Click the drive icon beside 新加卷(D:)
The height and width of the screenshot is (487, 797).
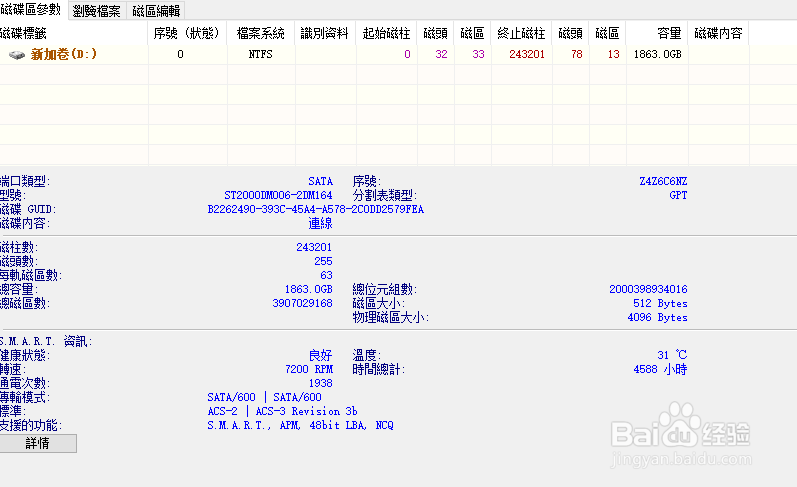pos(17,55)
